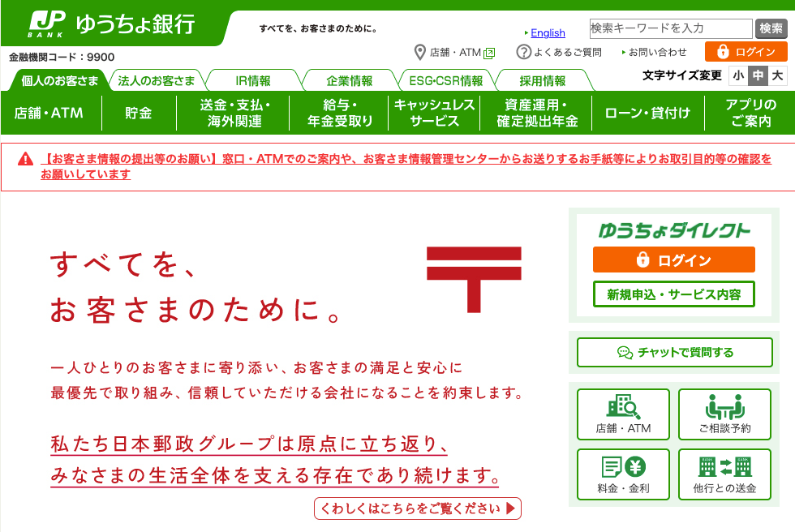Image resolution: width=795 pixels, height=532 pixels.
Task: Focus the 検索キーワードを入力 search field
Action: tap(670, 28)
